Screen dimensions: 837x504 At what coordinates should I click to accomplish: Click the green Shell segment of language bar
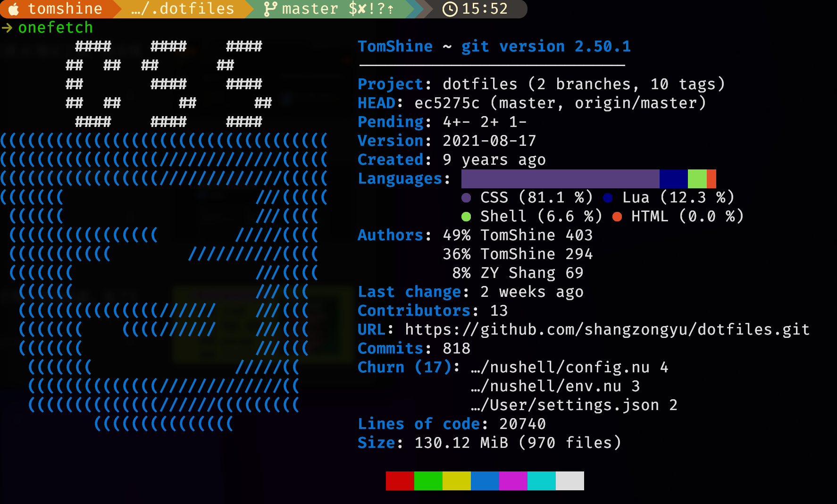tap(697, 179)
